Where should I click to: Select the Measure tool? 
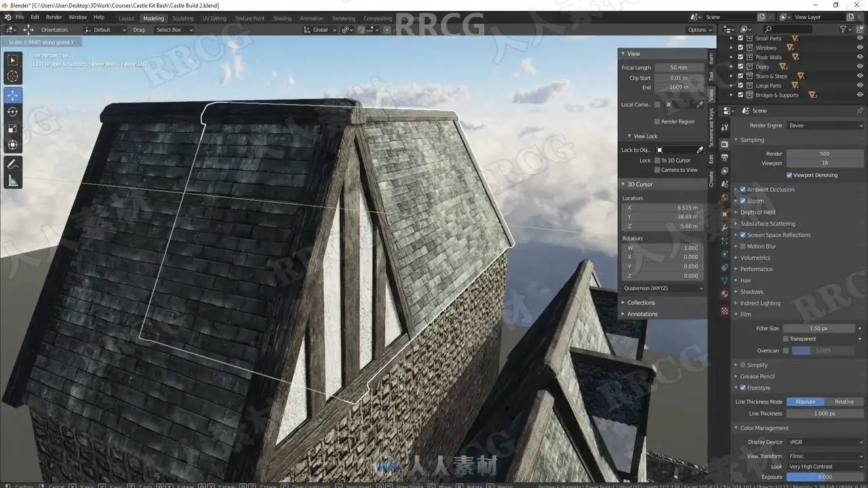pos(13,181)
